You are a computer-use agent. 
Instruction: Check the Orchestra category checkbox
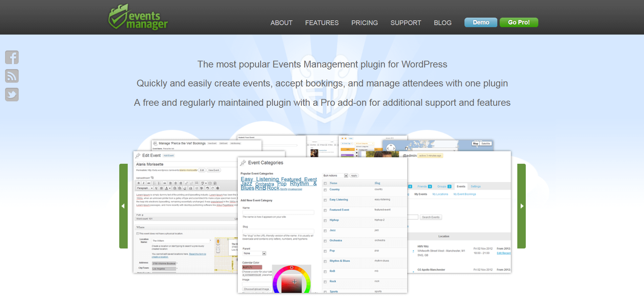click(x=325, y=241)
